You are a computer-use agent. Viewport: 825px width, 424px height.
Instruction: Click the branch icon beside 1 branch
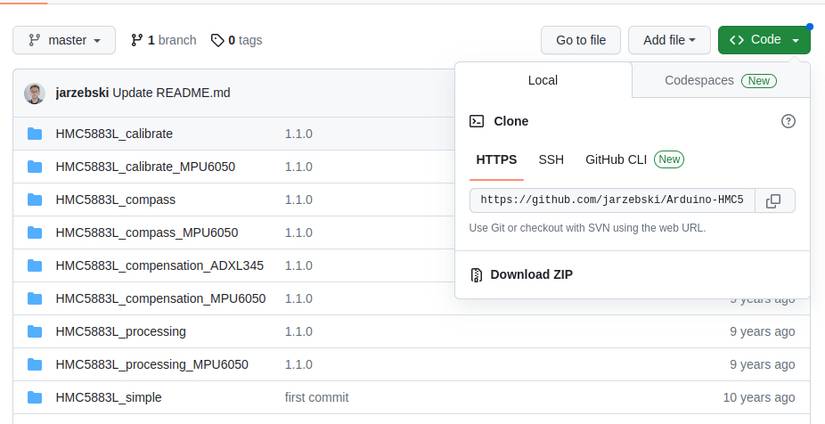tap(137, 40)
